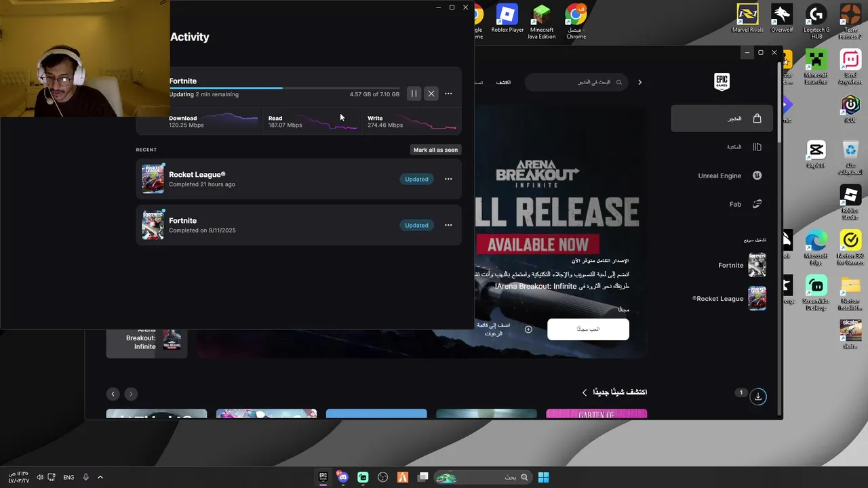Click Mark all as seen

pyautogui.click(x=435, y=150)
